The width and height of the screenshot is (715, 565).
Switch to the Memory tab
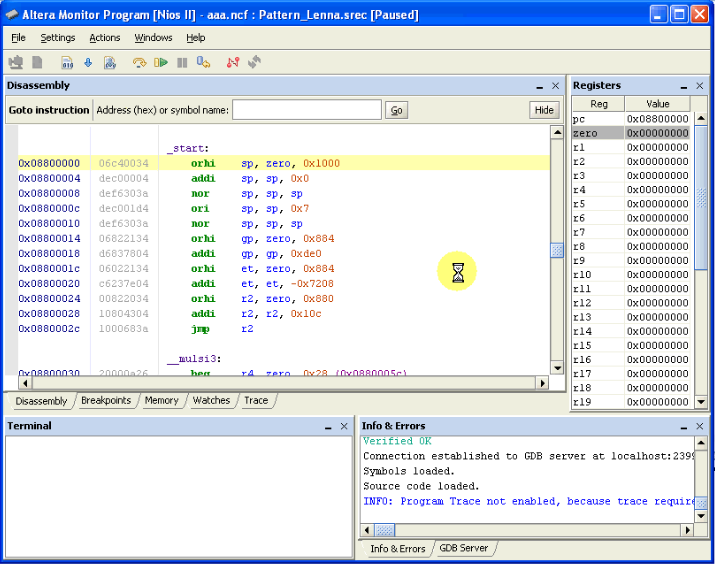point(161,400)
